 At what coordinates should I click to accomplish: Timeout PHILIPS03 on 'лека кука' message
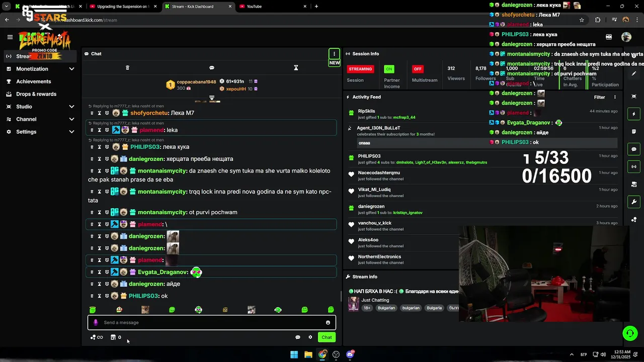[99, 147]
